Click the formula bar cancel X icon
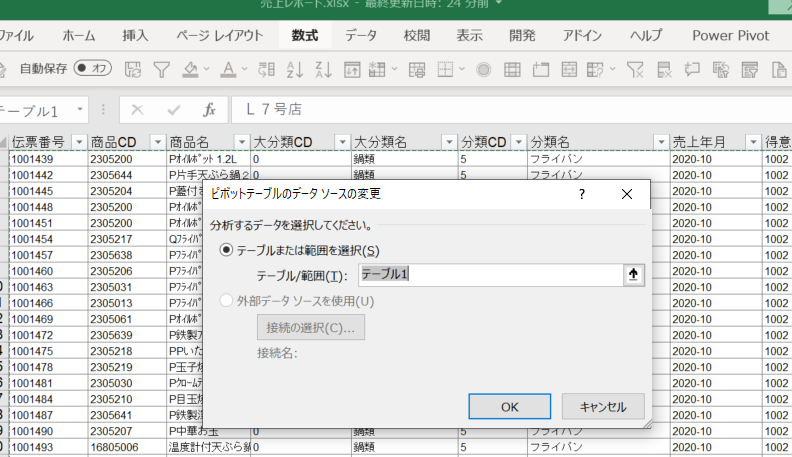 pyautogui.click(x=137, y=110)
